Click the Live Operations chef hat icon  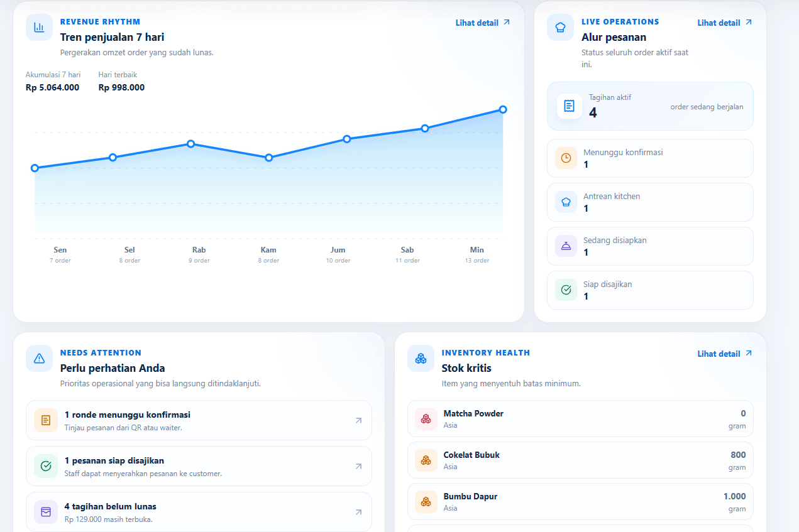(560, 27)
